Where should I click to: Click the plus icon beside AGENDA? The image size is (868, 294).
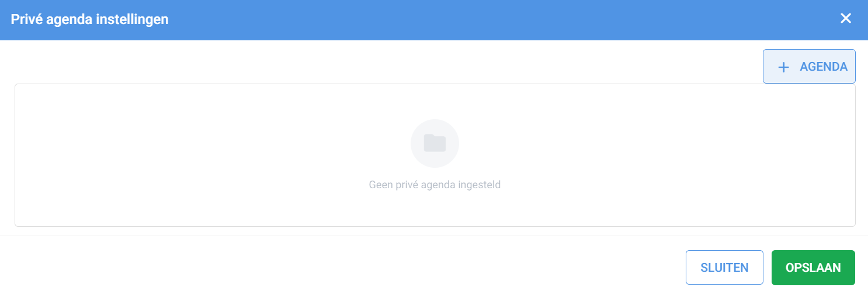(x=783, y=67)
